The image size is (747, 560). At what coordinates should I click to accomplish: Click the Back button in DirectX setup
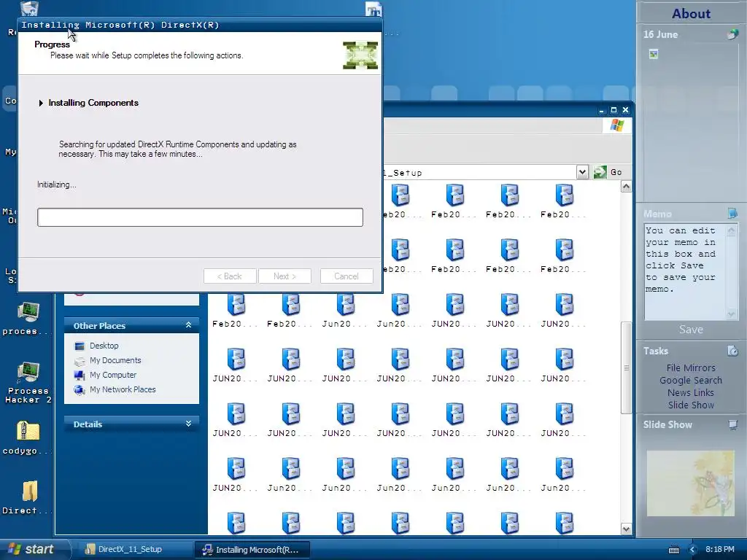point(230,276)
